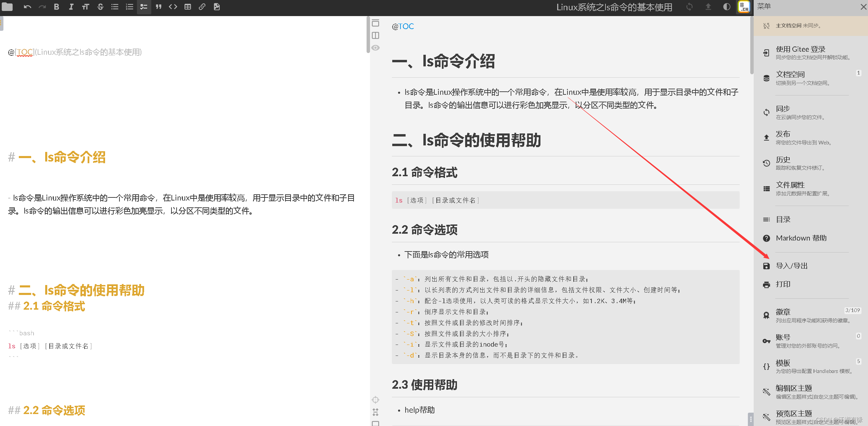Insert an ordered numbered list
This screenshot has height=426, width=868.
[x=129, y=7]
